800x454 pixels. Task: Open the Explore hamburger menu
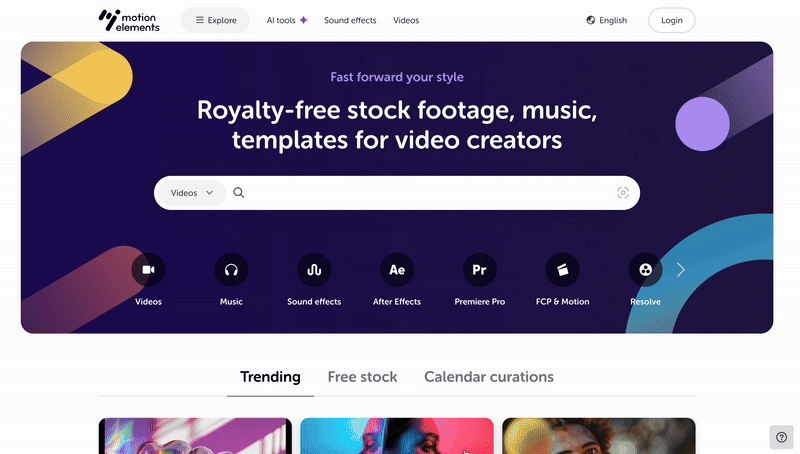[215, 20]
